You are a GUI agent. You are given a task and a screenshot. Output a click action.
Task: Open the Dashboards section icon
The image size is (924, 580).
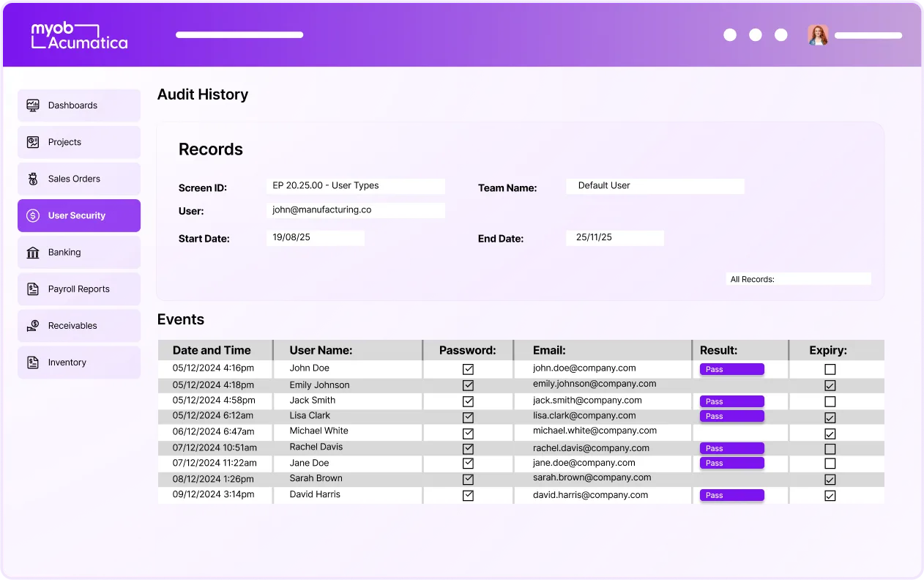[32, 105]
